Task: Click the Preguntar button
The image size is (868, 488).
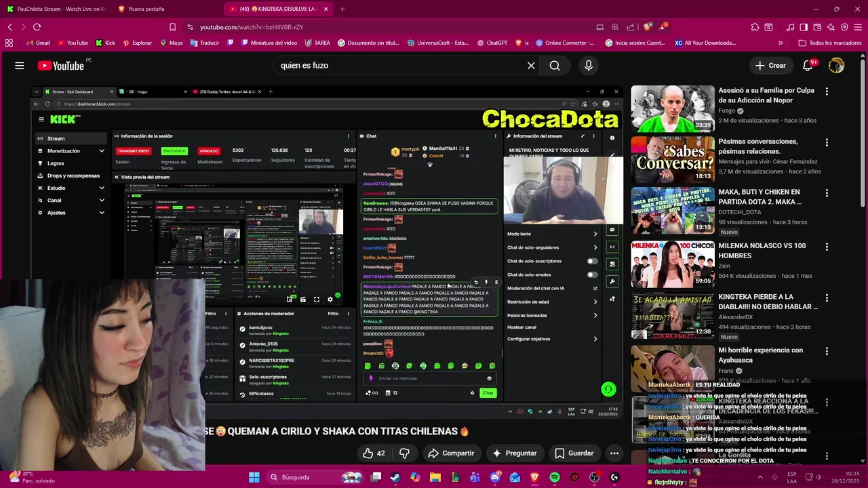Action: (514, 453)
